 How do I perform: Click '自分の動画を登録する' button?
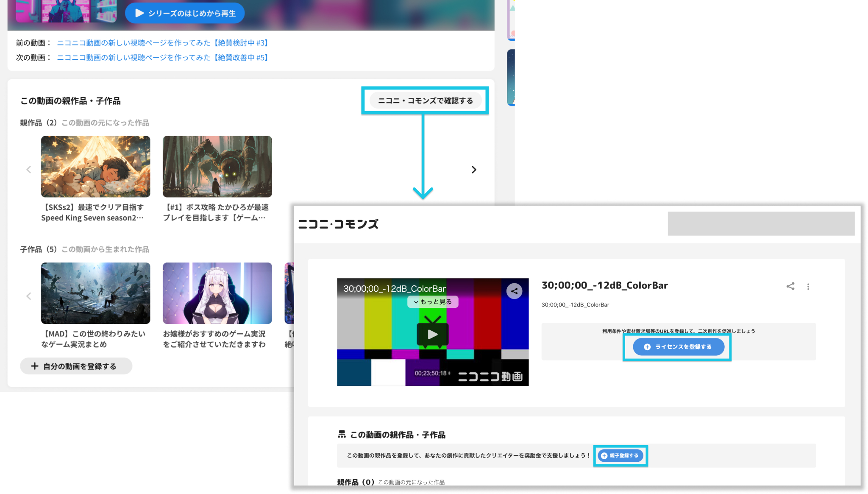pyautogui.click(x=76, y=366)
